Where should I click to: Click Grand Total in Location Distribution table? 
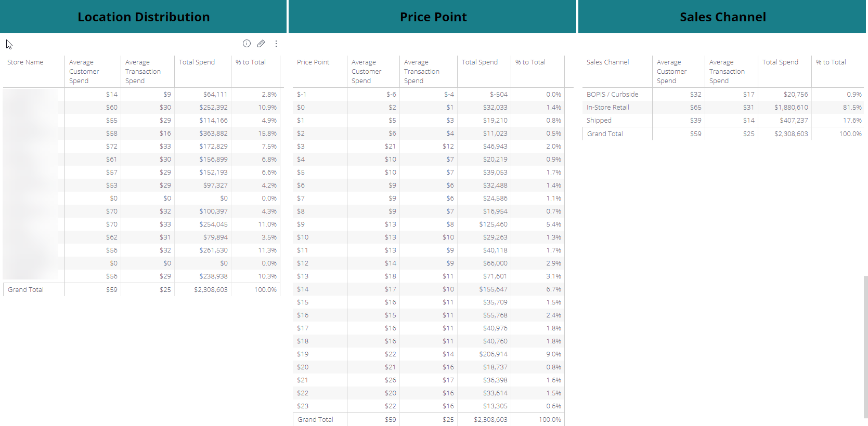coord(25,290)
